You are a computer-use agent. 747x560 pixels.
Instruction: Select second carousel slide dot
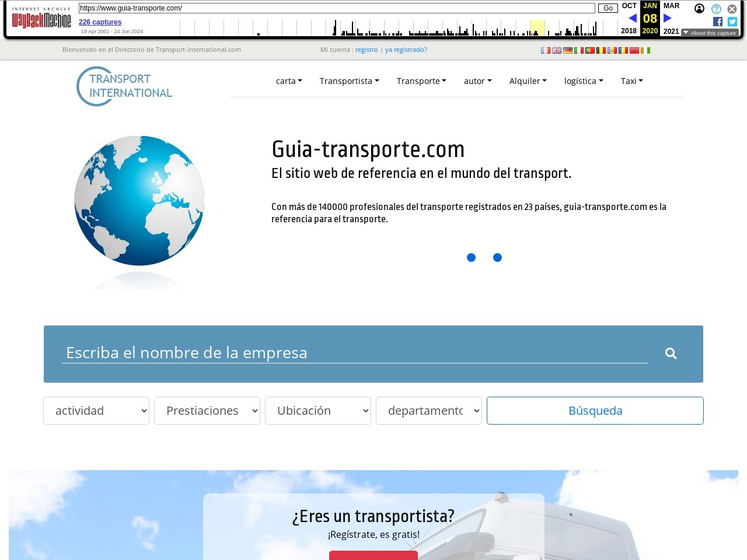click(497, 257)
